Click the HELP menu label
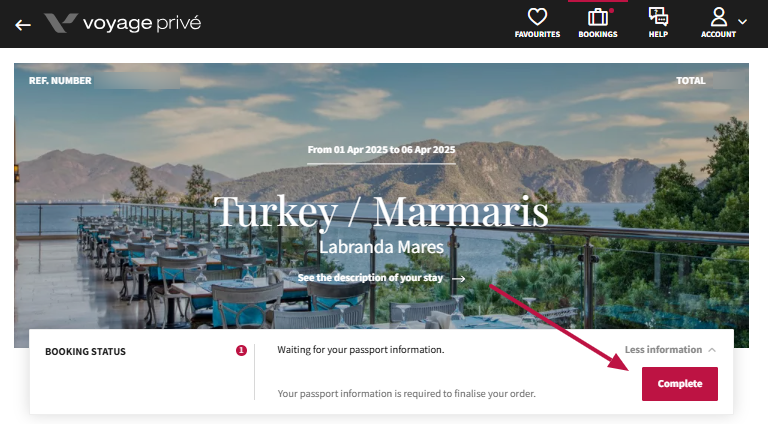This screenshot has height=424, width=768. [658, 34]
